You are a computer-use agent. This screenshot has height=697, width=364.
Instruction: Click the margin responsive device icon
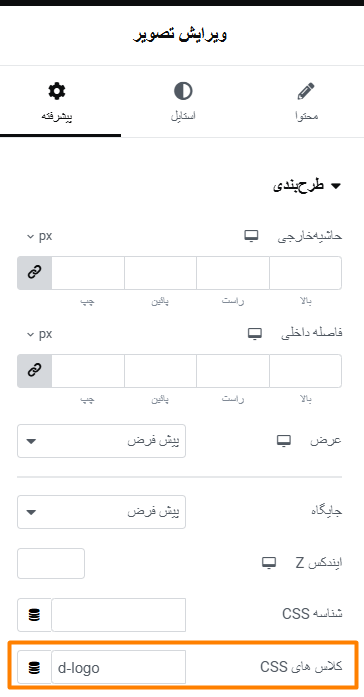click(x=251, y=236)
